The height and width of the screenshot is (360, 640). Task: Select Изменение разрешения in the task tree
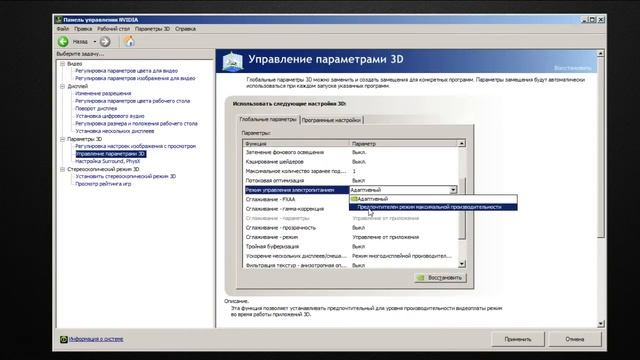[103, 93]
